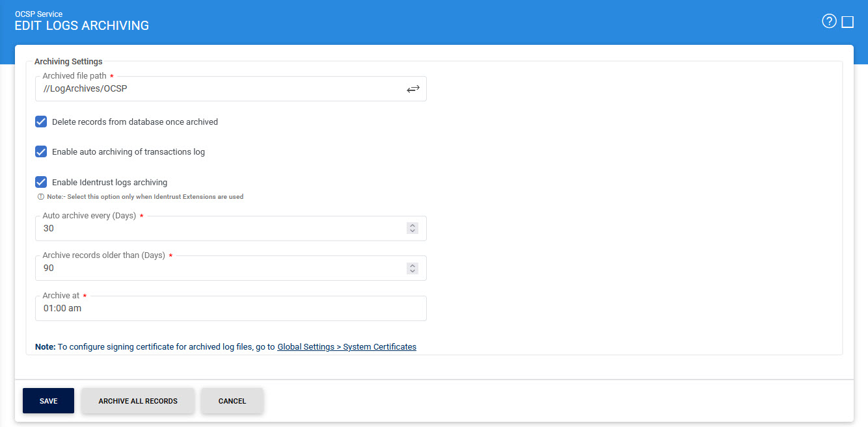Click the Archived file path text field
The width and height of the screenshot is (868, 427).
[x=218, y=89]
